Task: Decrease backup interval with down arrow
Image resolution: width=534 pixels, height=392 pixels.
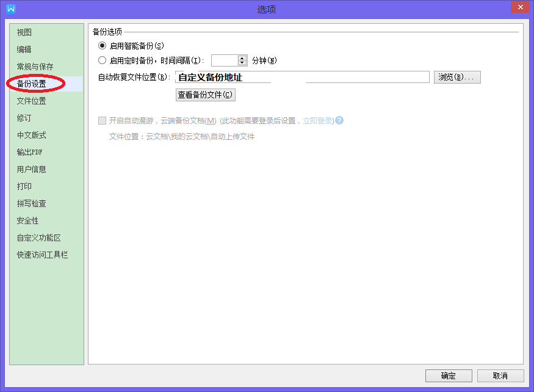Action: [x=242, y=63]
